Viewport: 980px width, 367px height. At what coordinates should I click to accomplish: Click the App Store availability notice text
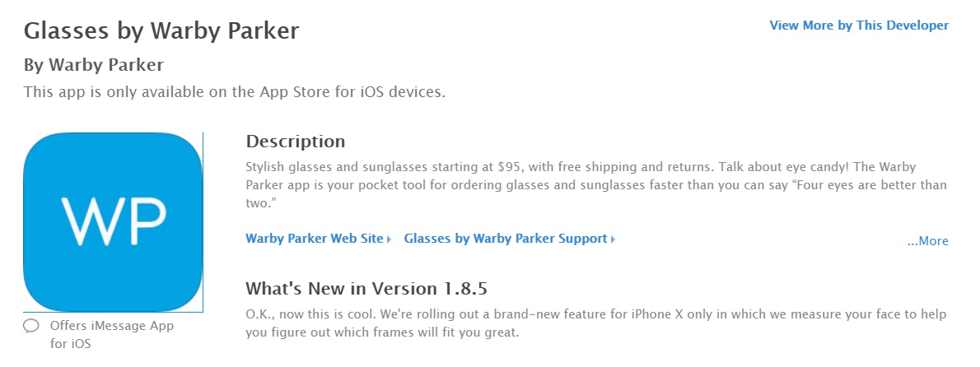235,92
